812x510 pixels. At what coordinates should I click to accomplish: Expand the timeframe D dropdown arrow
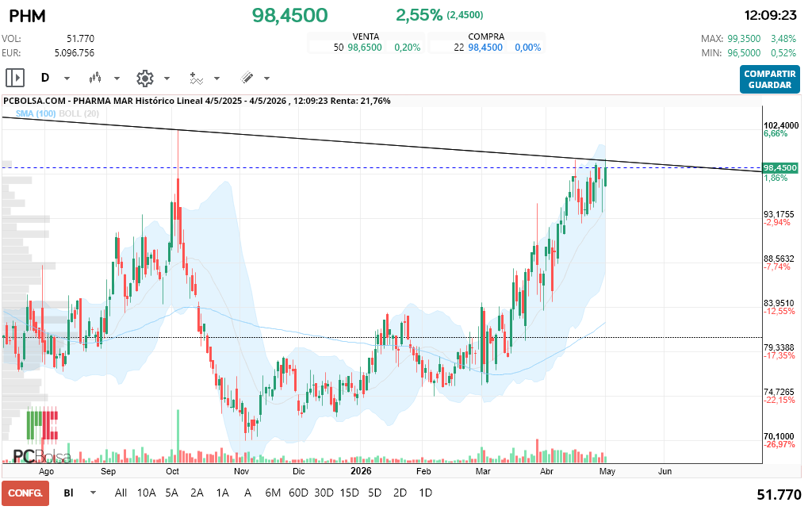click(67, 79)
